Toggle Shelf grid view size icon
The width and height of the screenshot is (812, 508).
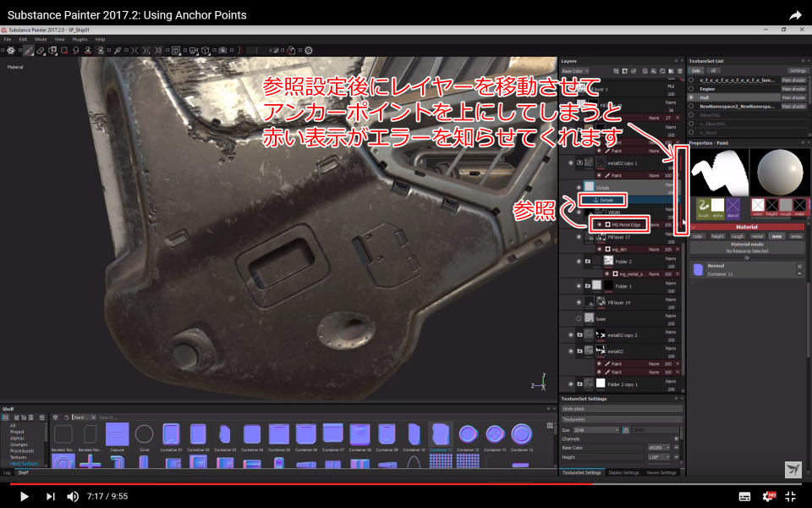(x=550, y=426)
